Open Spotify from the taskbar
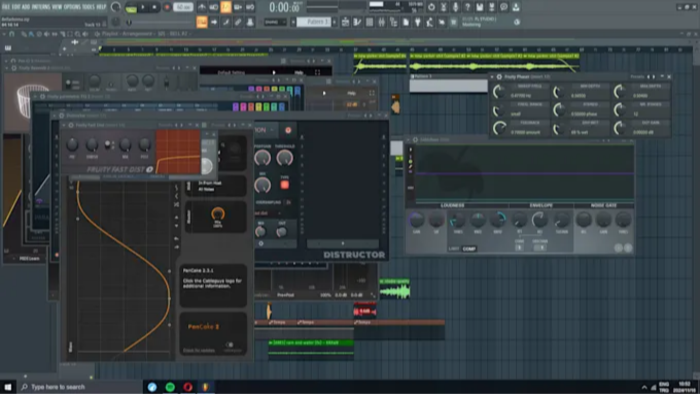 coord(170,387)
